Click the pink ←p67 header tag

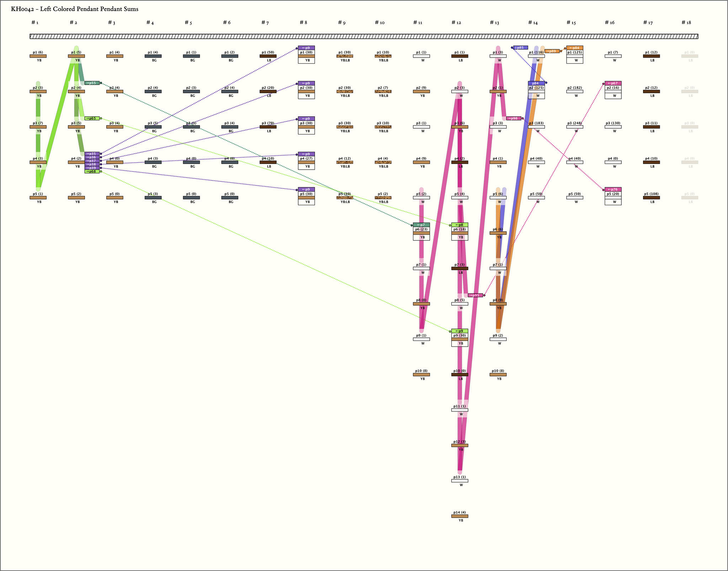(x=613, y=83)
